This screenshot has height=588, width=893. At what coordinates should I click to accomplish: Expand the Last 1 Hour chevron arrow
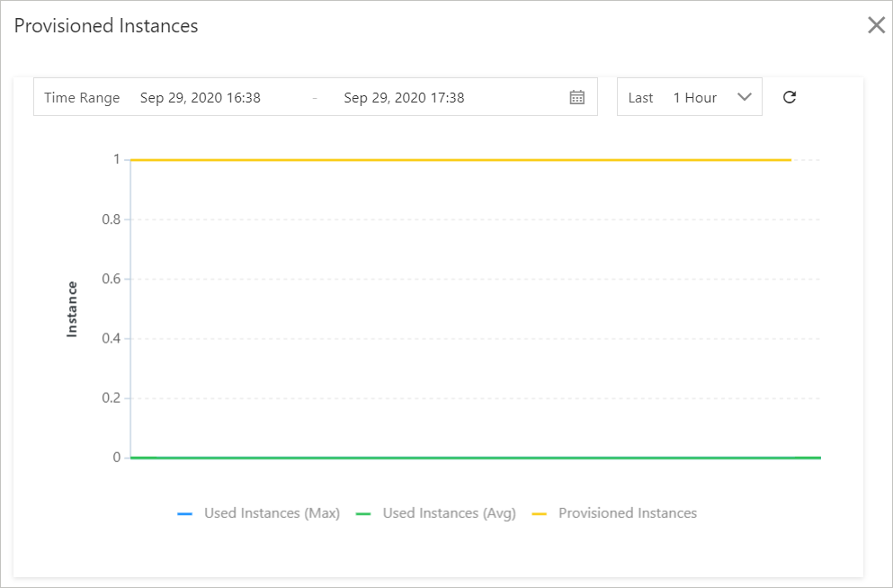pyautogui.click(x=744, y=97)
